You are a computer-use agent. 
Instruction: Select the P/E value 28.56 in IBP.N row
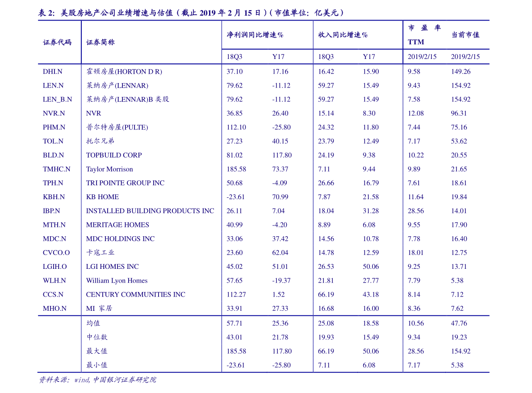click(415, 211)
